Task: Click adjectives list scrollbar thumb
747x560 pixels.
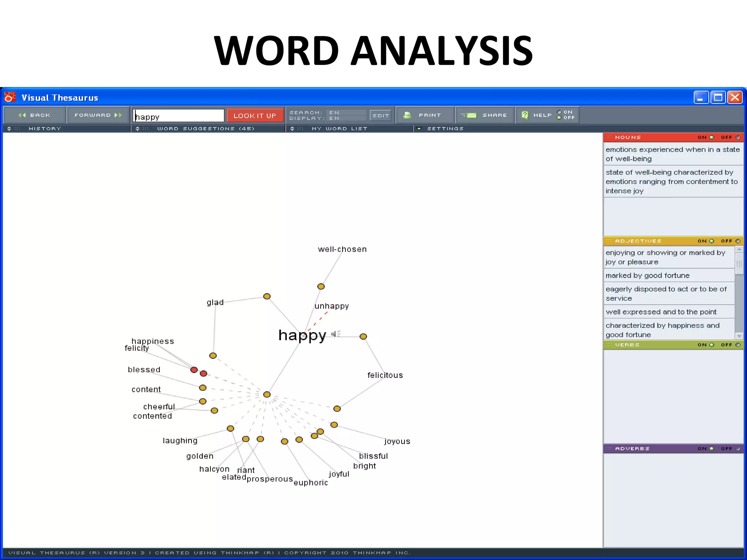Action: click(739, 264)
